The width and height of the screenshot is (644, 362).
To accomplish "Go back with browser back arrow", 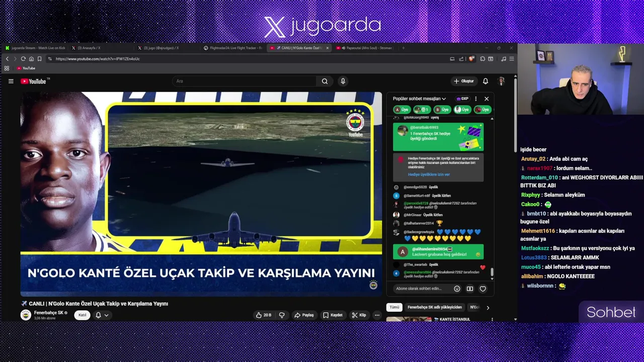I will tap(7, 59).
